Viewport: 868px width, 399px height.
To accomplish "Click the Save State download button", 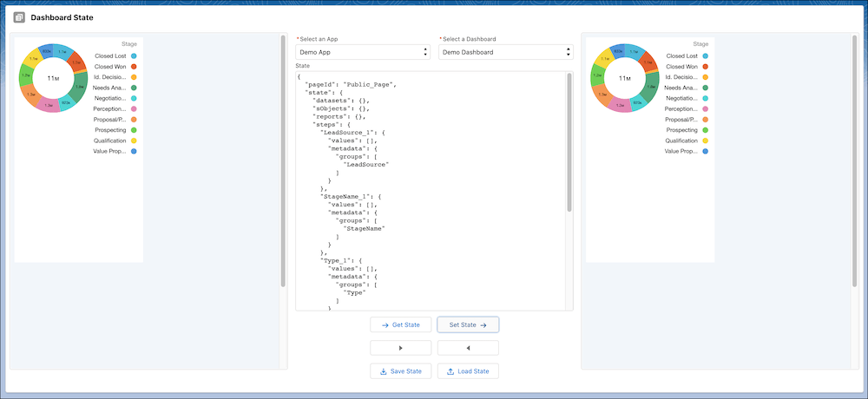I will [400, 371].
